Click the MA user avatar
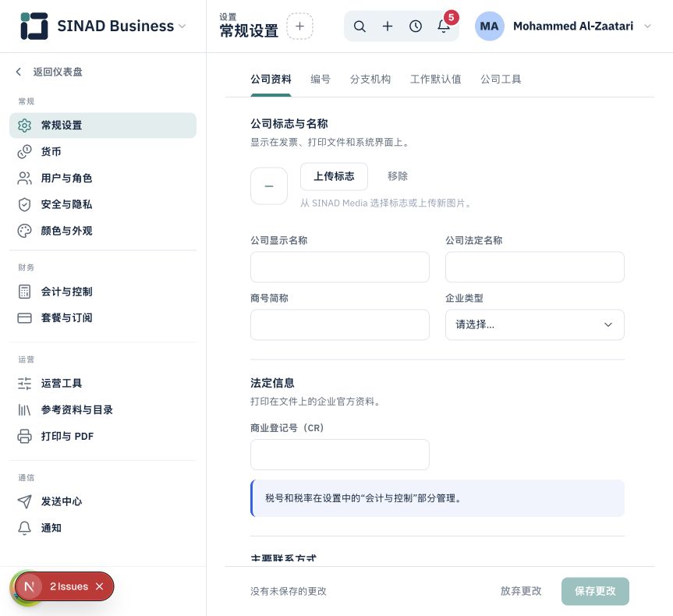The height and width of the screenshot is (616, 673). 489,27
